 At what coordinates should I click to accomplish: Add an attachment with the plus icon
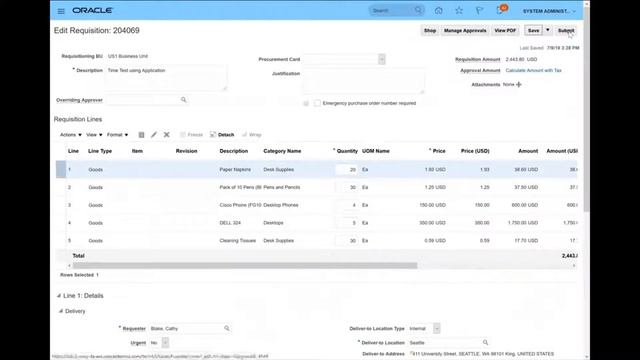click(519, 84)
